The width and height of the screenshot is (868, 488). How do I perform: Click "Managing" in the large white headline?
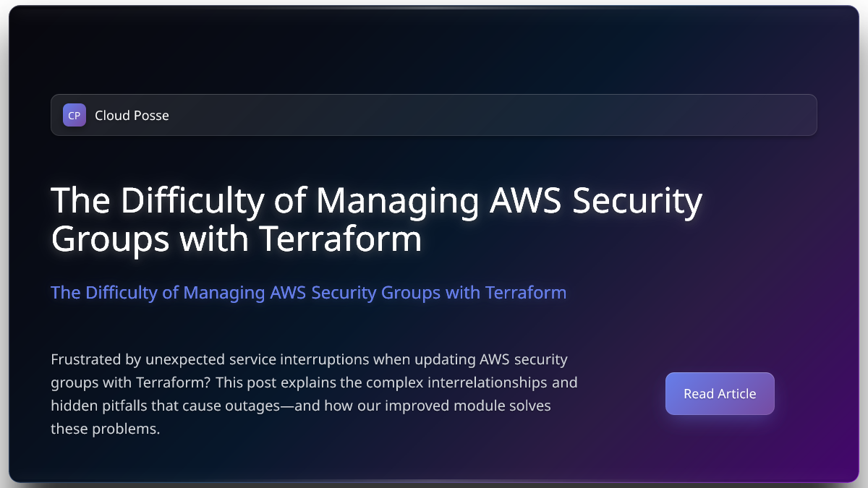point(397,200)
